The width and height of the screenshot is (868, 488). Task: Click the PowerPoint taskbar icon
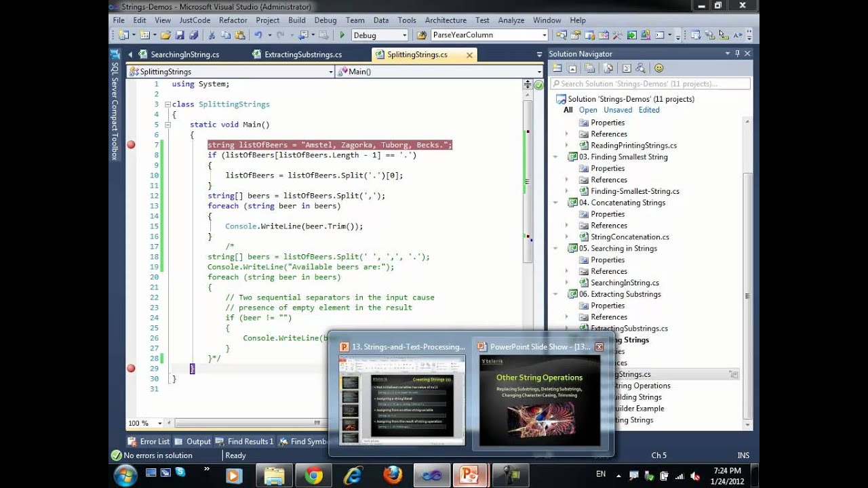469,475
